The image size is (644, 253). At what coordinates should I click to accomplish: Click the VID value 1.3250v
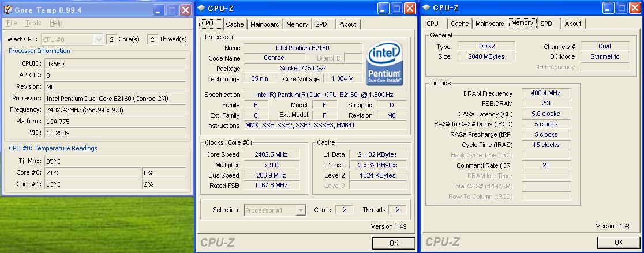[115, 133]
